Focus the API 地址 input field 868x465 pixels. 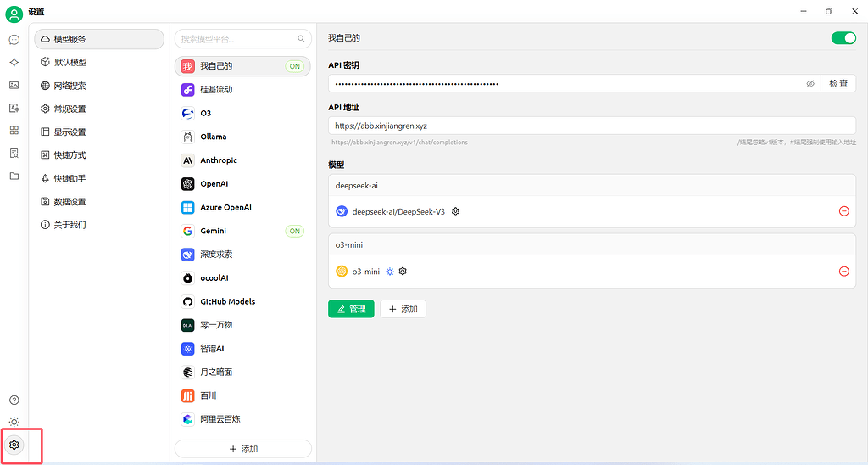(x=592, y=126)
